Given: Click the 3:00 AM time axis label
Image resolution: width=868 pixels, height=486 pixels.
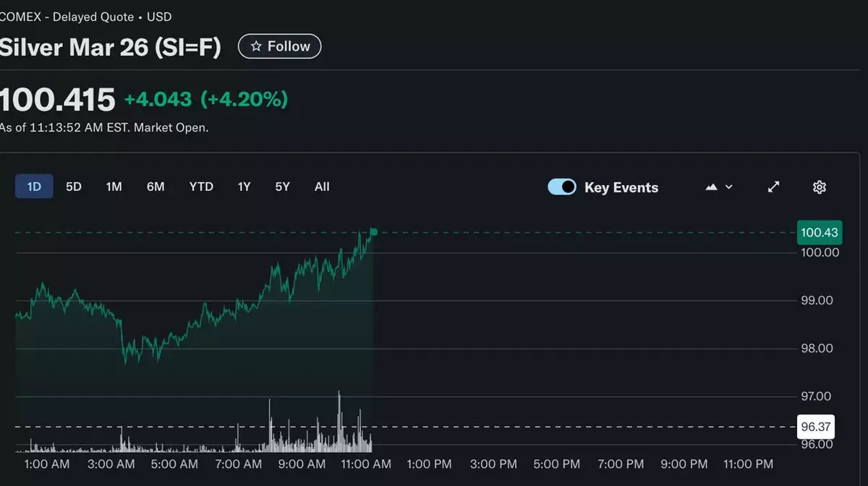Looking at the screenshot, I should (x=111, y=464).
